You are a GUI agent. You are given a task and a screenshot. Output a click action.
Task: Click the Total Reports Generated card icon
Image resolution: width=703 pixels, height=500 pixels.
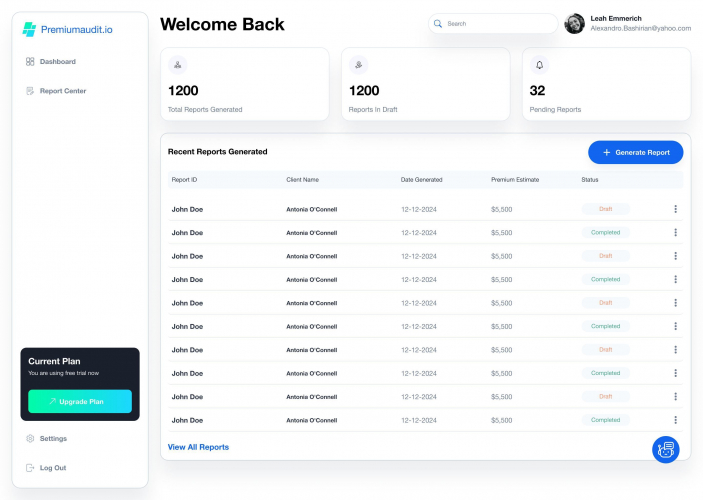pyautogui.click(x=178, y=65)
